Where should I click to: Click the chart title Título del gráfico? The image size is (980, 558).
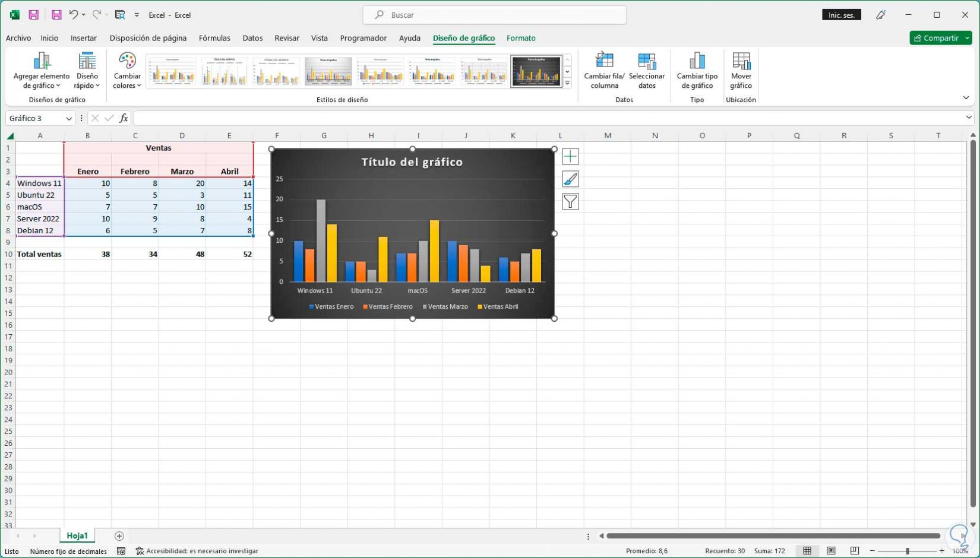click(x=412, y=162)
